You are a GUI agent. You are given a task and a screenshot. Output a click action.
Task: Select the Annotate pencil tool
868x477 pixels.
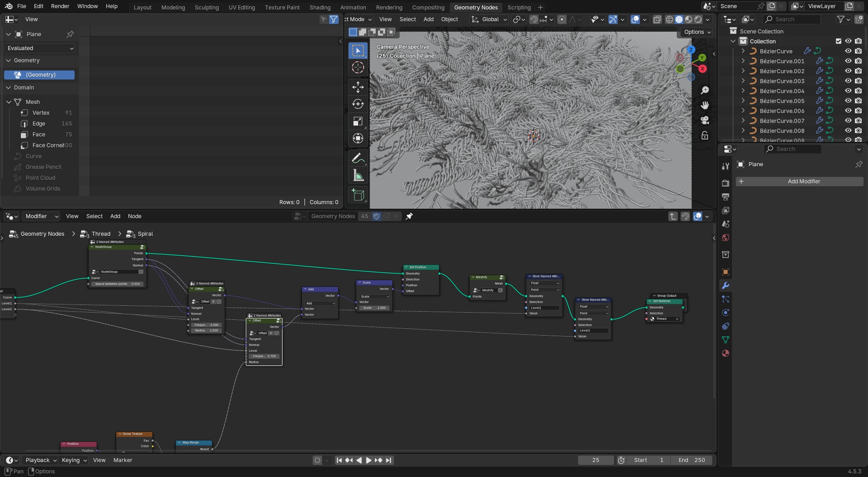click(x=358, y=158)
